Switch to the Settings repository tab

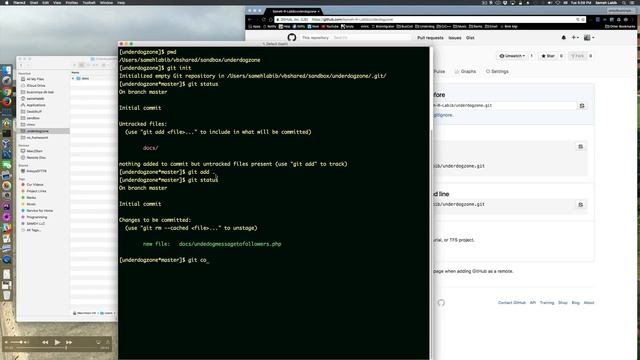tap(497, 71)
